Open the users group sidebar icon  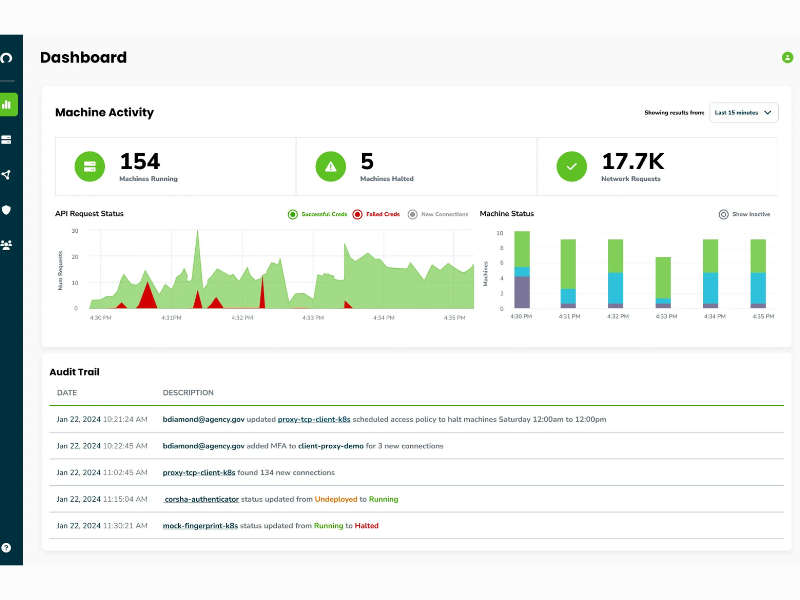6,245
